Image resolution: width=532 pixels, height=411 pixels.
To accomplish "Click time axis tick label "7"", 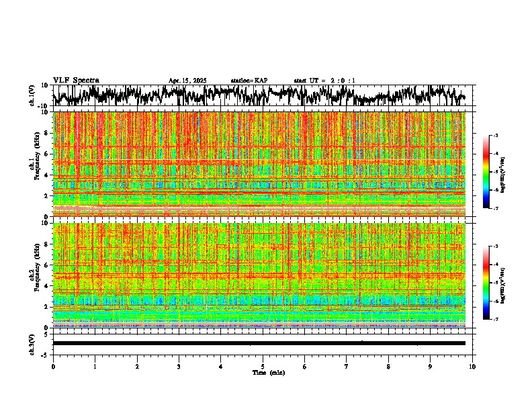I will point(347,367).
